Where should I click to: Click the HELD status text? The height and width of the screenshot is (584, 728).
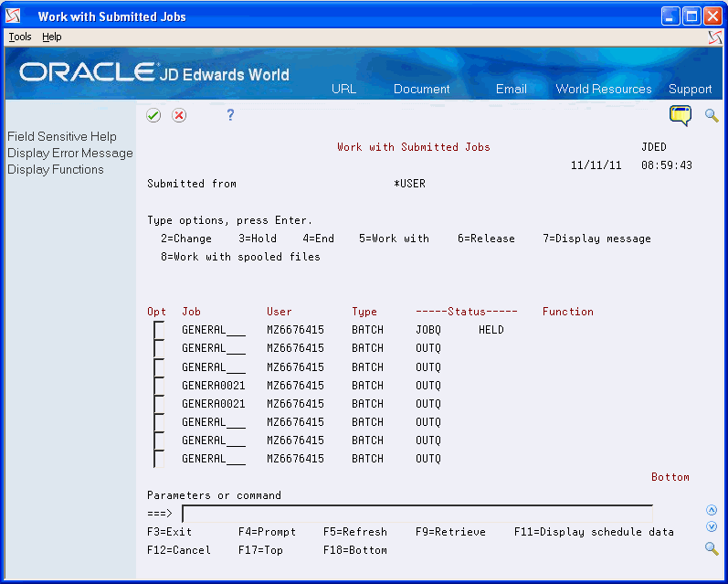coord(491,329)
